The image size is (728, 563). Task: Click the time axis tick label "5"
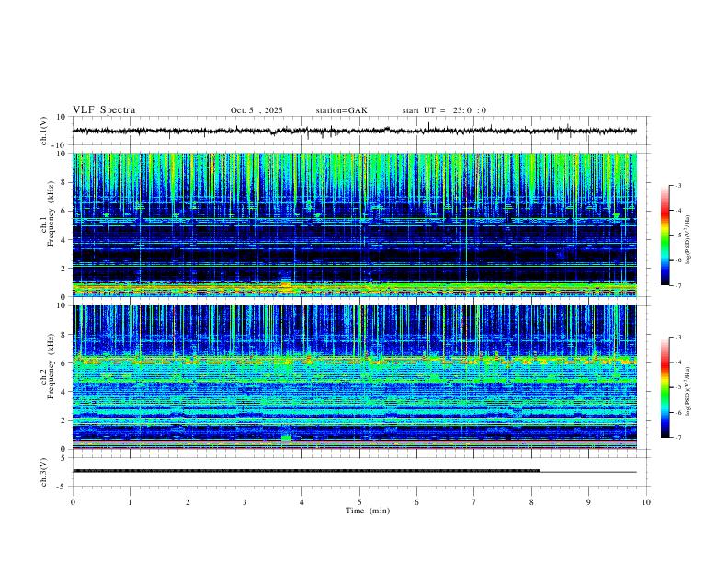click(359, 502)
